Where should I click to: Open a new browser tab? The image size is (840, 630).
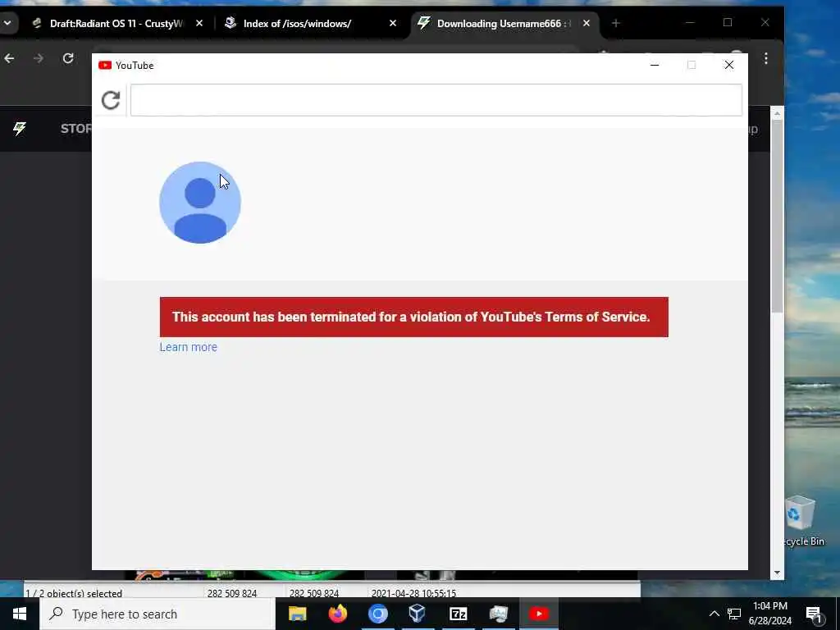(615, 24)
